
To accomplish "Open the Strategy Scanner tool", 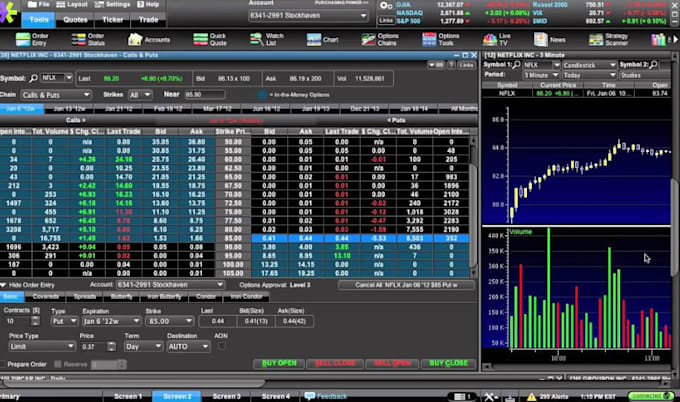I will (608, 39).
